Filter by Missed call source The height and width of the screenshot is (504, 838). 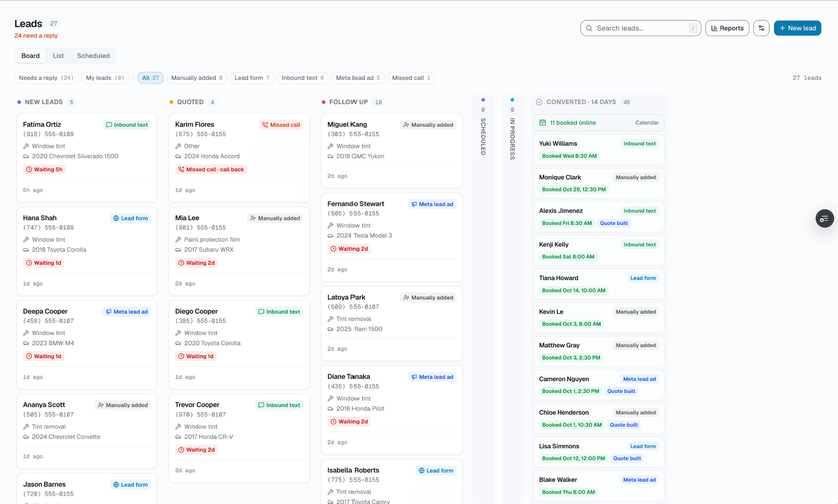pyautogui.click(x=411, y=78)
